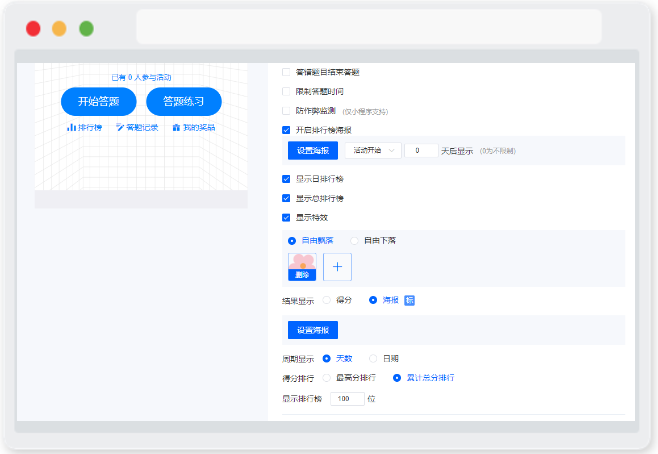Click the hint text (0为不限制)

pyautogui.click(x=498, y=151)
